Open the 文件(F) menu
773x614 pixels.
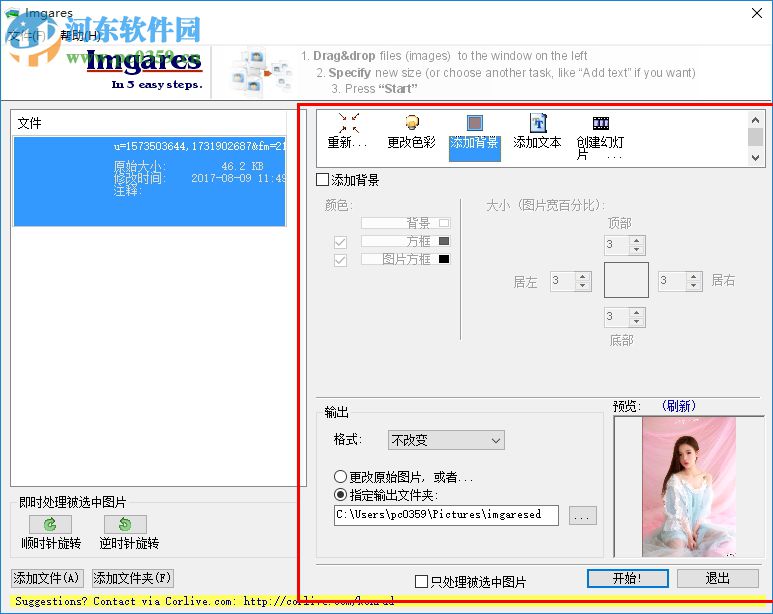[28, 35]
